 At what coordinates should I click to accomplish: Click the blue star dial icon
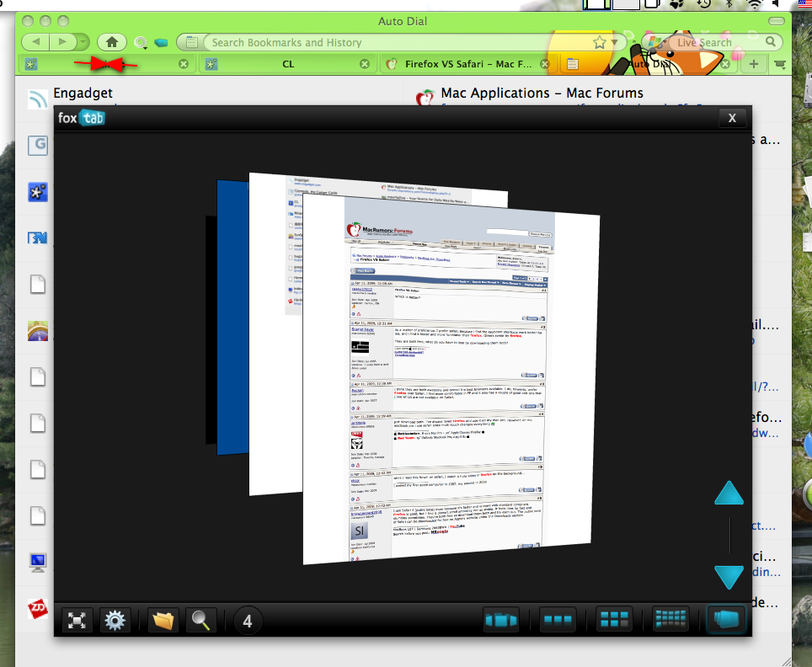(38, 192)
